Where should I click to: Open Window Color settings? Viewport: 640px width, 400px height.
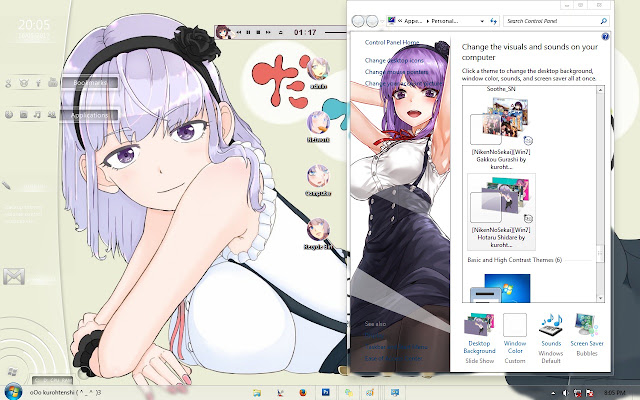coord(515,338)
